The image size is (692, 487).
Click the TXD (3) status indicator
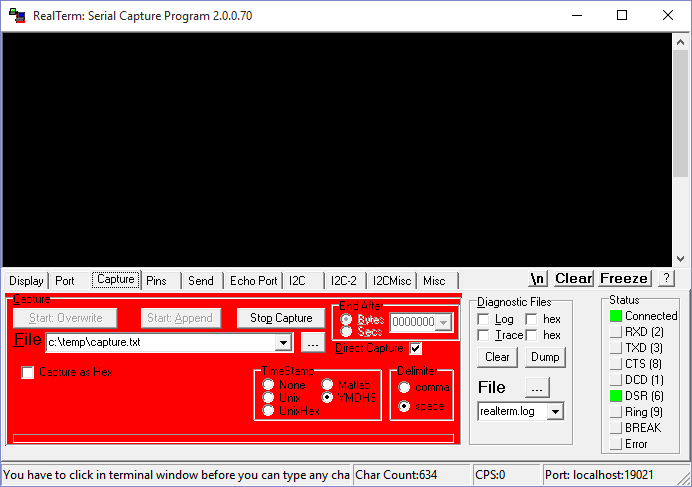(616, 347)
